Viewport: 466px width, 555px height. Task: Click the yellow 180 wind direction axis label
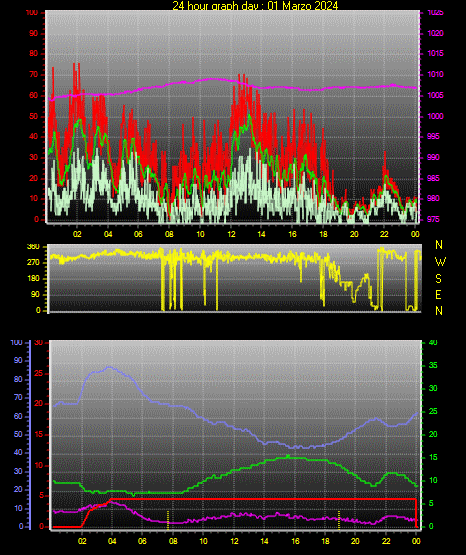33,279
